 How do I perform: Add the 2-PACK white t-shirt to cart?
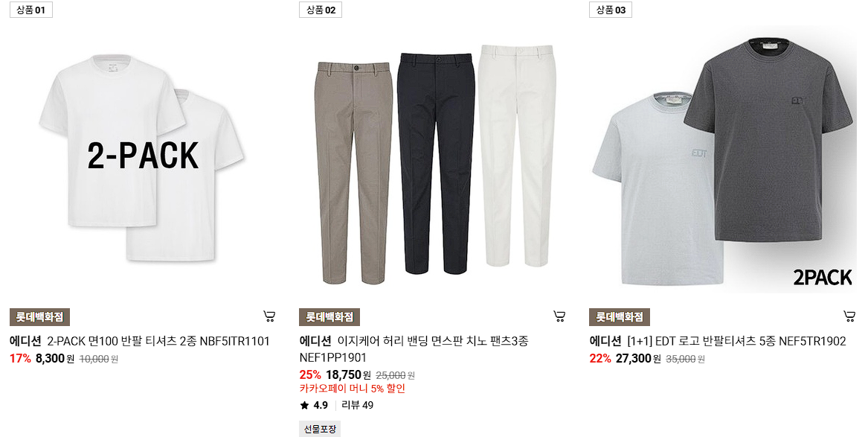point(269,317)
